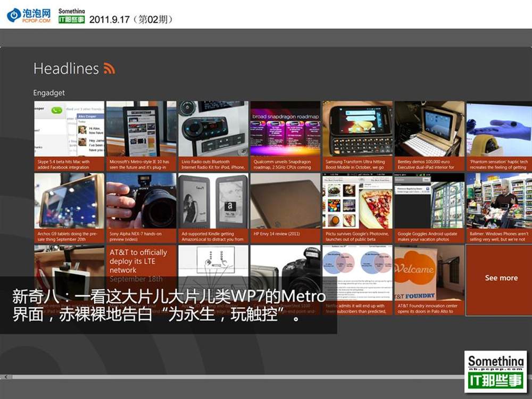Screen dimensions: 532x399
Task: Open the Google Goggles Android update story
Action: (429, 208)
